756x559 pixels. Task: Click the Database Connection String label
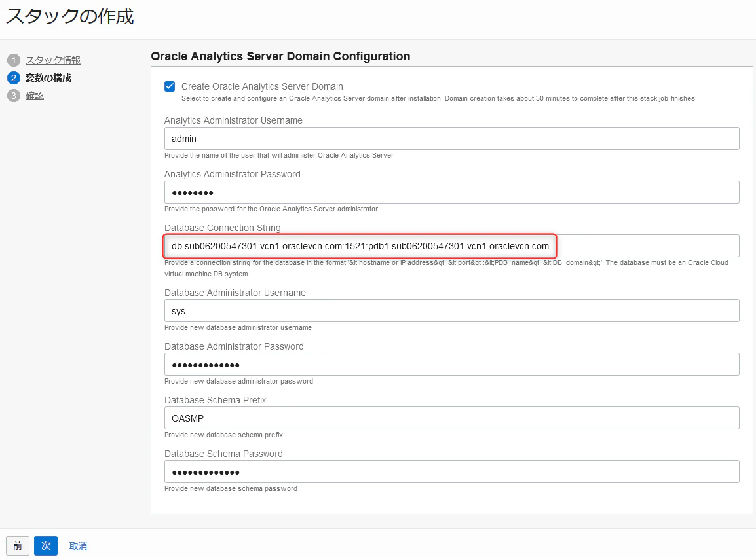click(223, 228)
